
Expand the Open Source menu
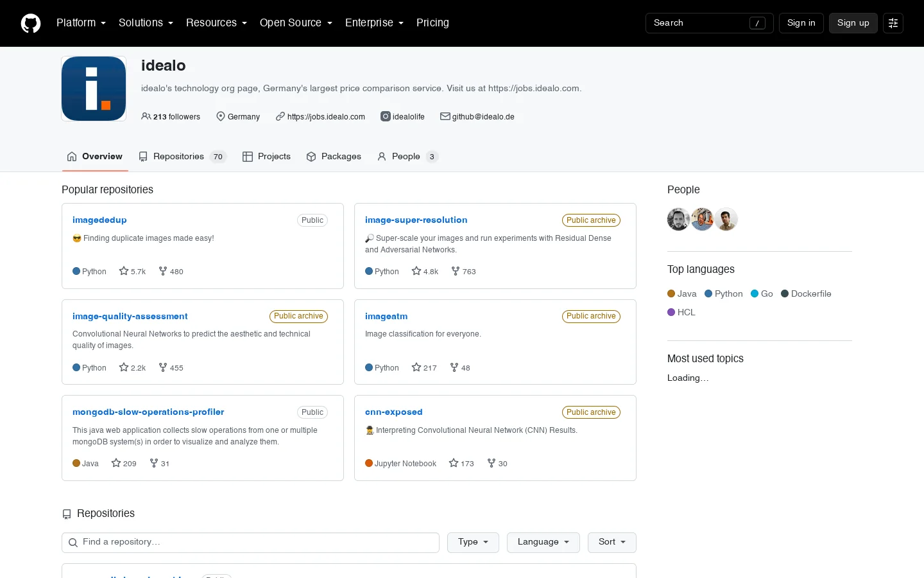point(296,23)
